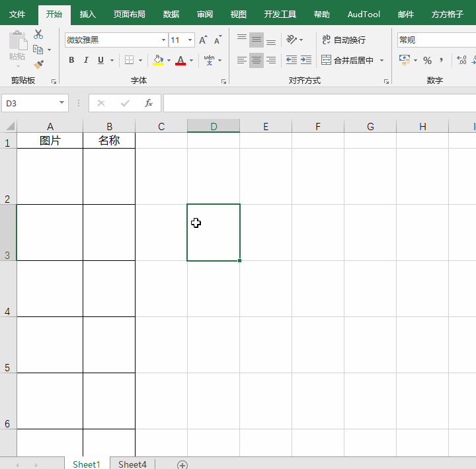Click the formula cancel X button
The height and width of the screenshot is (469, 476).
101,103
